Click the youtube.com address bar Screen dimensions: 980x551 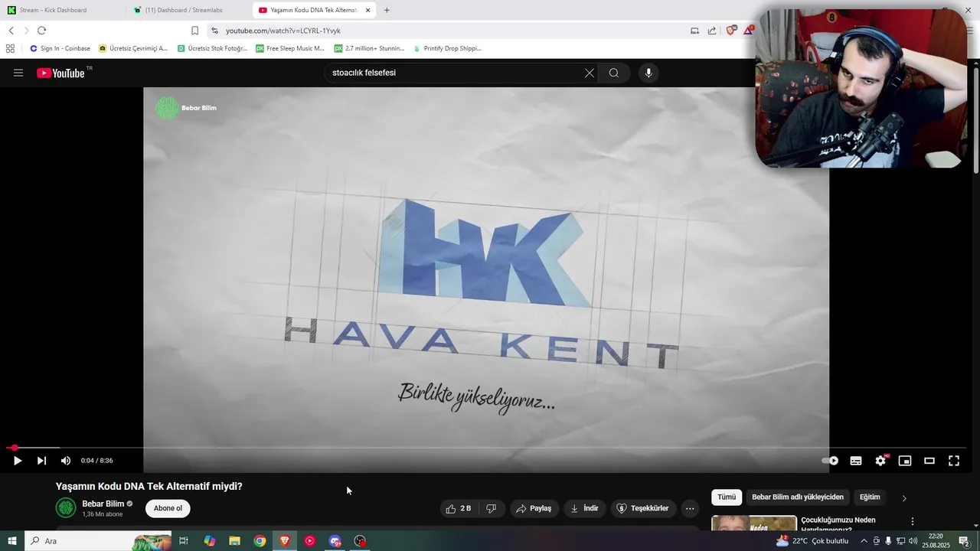[452, 31]
